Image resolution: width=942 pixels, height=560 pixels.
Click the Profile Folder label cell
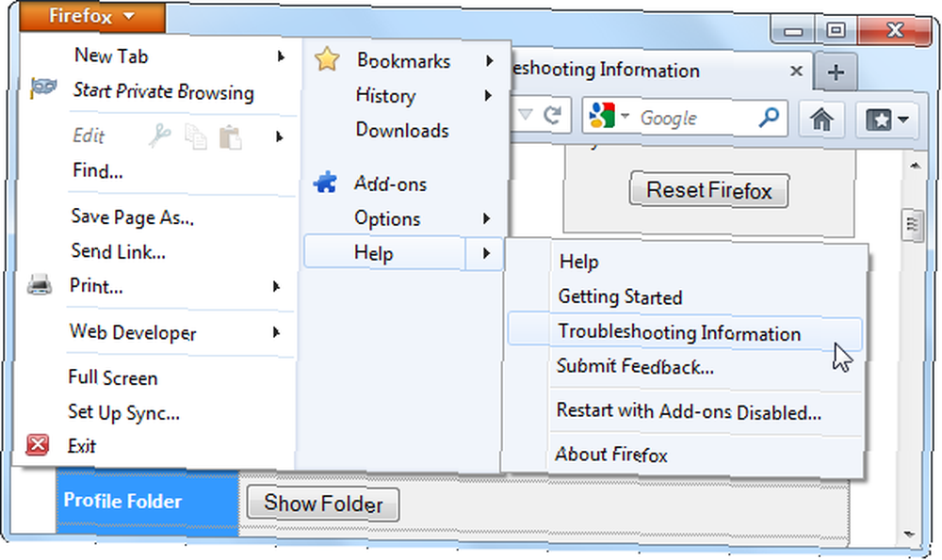pyautogui.click(x=148, y=503)
